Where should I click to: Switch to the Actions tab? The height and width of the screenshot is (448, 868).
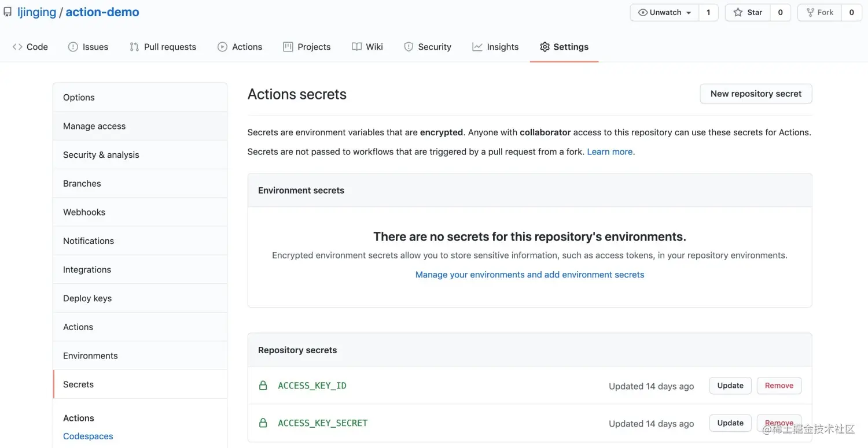(240, 47)
